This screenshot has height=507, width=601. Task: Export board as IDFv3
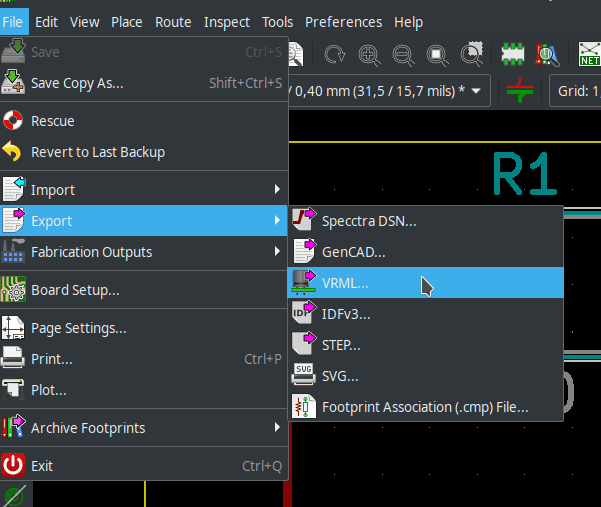(x=425, y=314)
